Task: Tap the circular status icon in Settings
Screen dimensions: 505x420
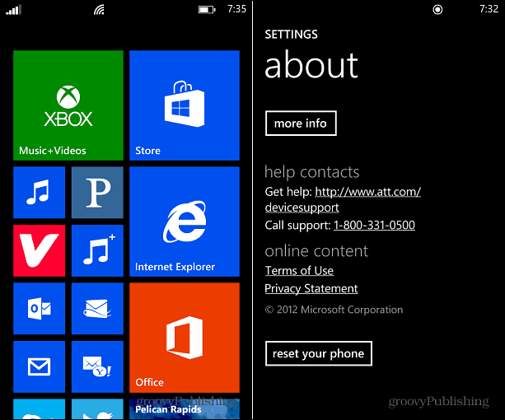Action: pos(437,10)
